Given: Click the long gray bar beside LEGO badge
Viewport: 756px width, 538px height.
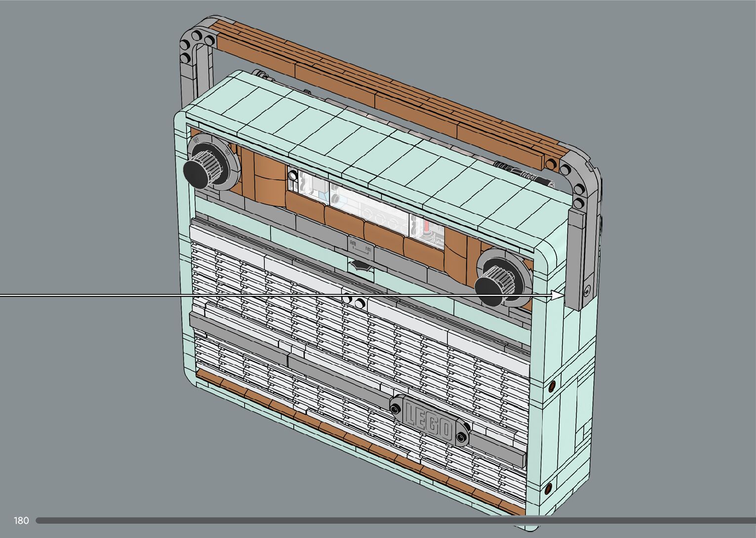Looking at the screenshot, I should tap(499, 451).
